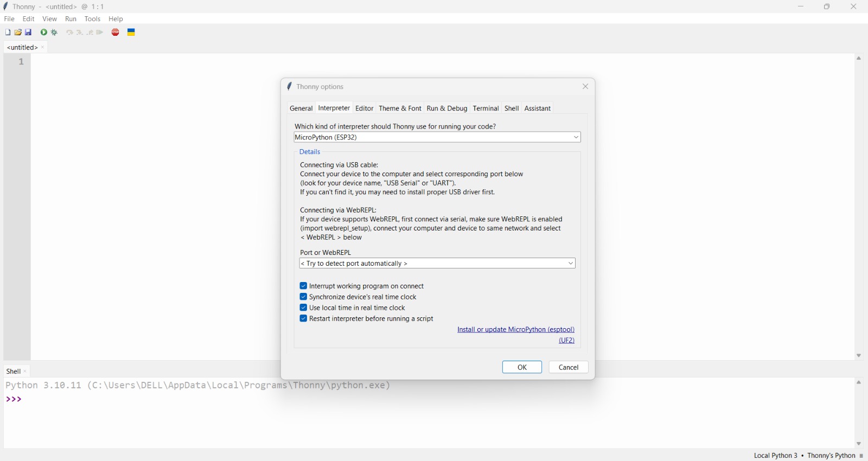Close the Thonny options dialog

pos(585,87)
